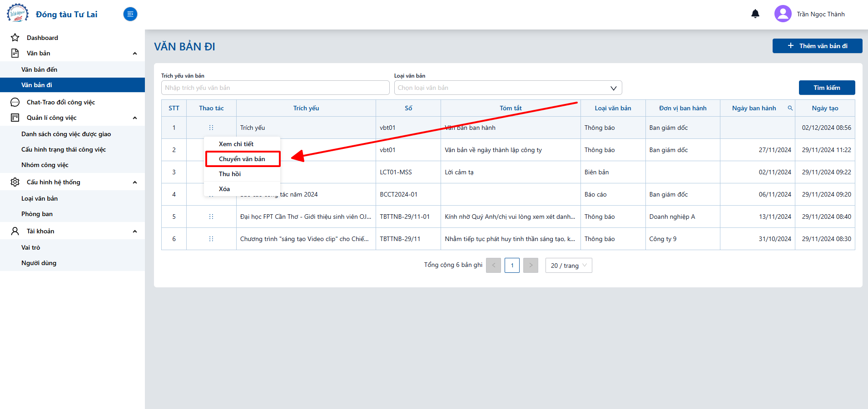Viewport: 868px width, 409px height.
Task: Open actions menu for row 1 Trích yếu
Action: tap(211, 128)
